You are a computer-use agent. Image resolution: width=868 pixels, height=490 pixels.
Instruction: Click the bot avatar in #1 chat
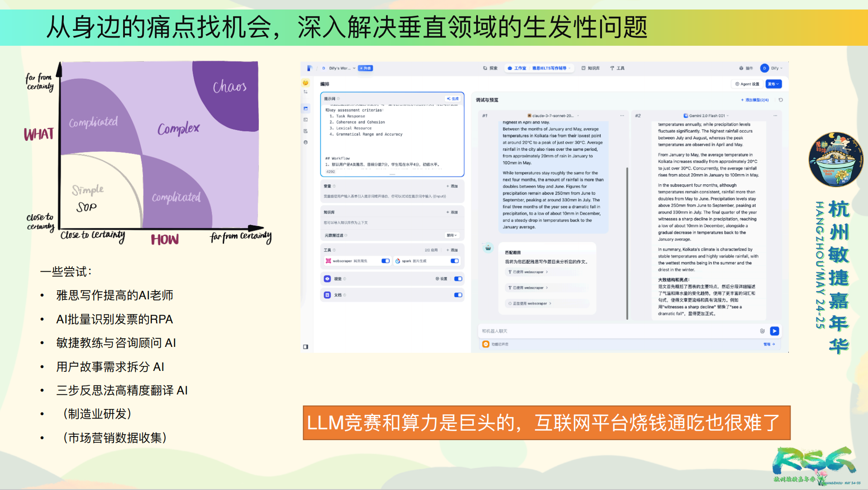(488, 247)
